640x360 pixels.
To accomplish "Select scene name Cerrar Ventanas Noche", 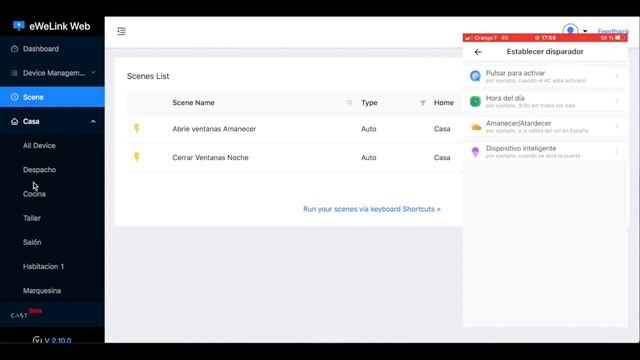I will [x=210, y=158].
